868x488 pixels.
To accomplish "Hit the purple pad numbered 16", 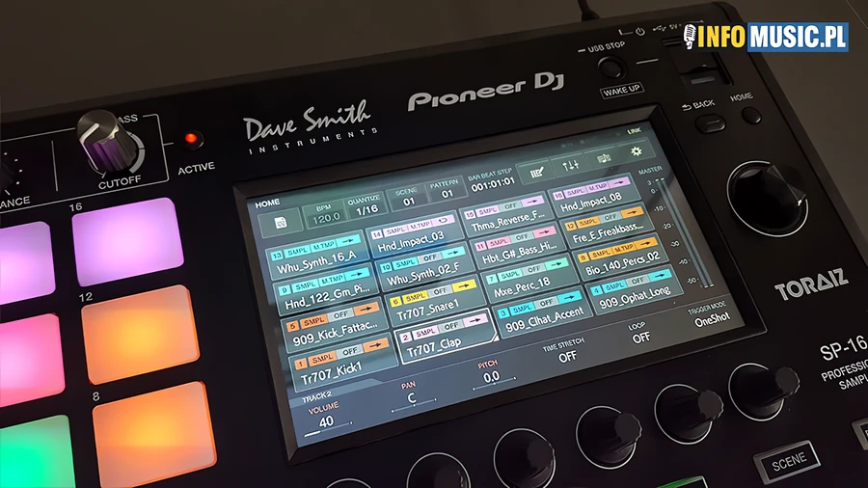I will pos(128,241).
